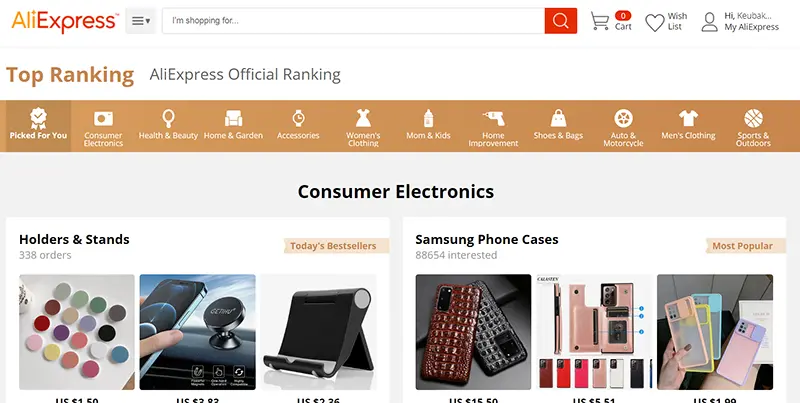
Task: Open the colorful phone grips product thumbnail
Action: point(77,332)
